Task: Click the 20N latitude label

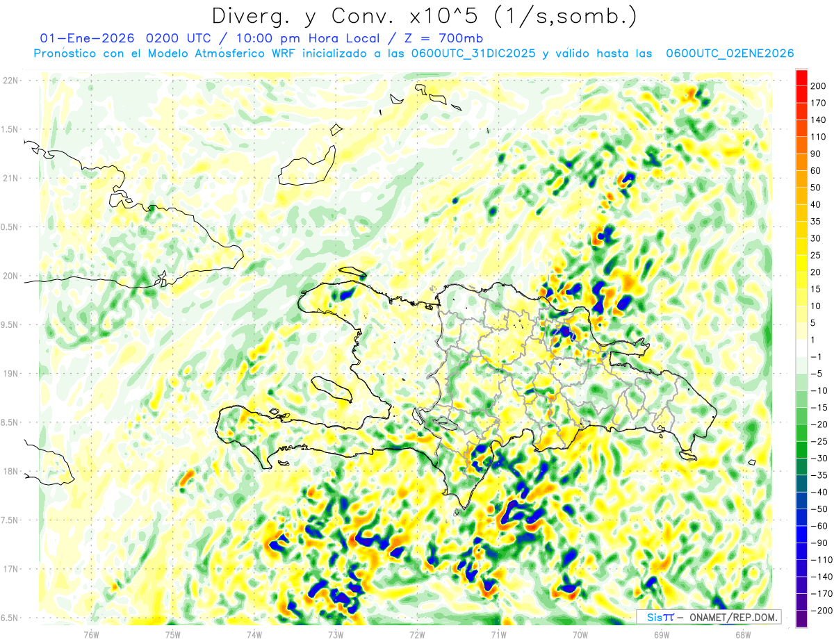Action: 10,276
